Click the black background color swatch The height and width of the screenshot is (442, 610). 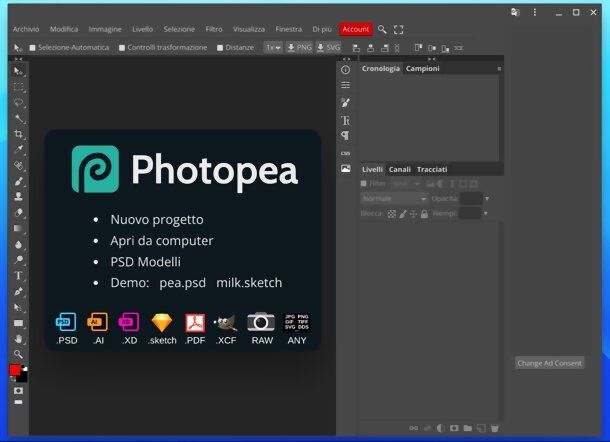coord(23,377)
